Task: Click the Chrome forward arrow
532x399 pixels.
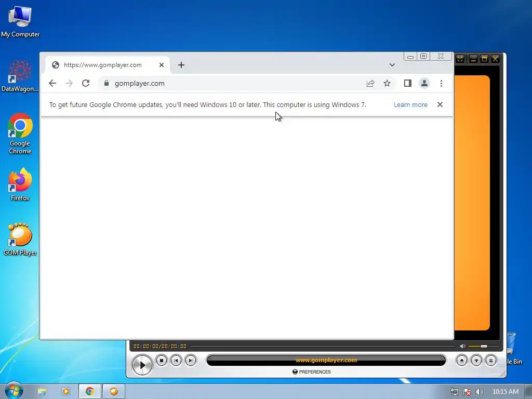Action: (69, 84)
